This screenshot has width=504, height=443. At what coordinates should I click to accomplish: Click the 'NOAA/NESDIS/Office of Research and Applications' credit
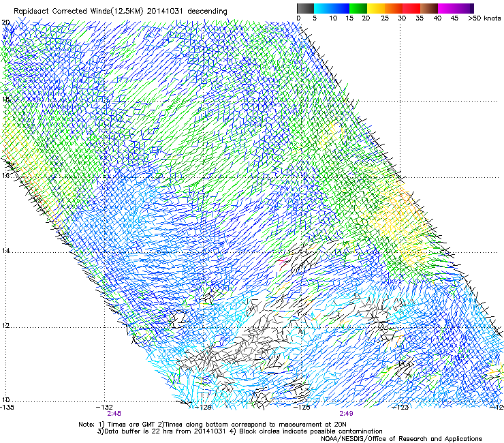tap(401, 439)
